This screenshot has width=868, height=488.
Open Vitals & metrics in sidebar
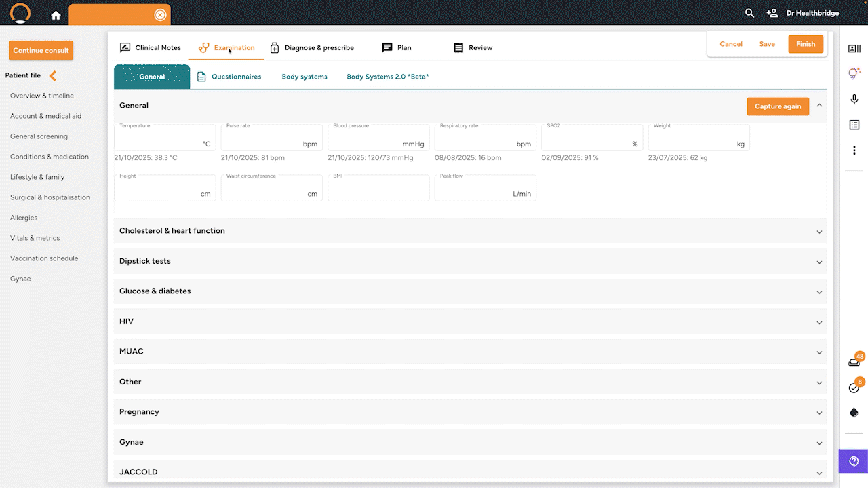click(x=35, y=238)
